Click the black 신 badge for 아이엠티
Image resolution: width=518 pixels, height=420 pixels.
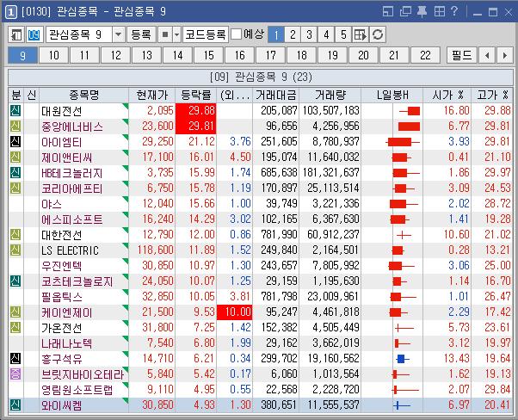point(15,141)
